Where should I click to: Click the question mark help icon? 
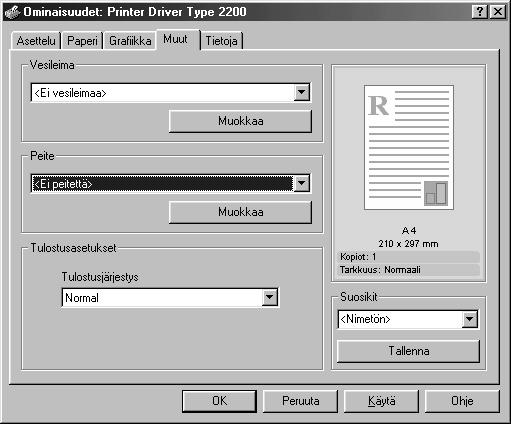tap(480, 12)
